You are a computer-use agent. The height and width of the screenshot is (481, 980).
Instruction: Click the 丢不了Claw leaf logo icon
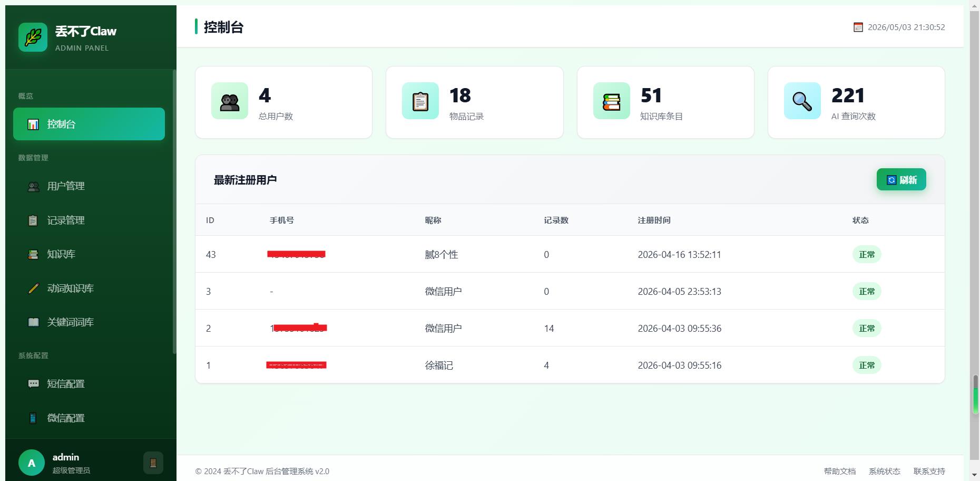33,37
